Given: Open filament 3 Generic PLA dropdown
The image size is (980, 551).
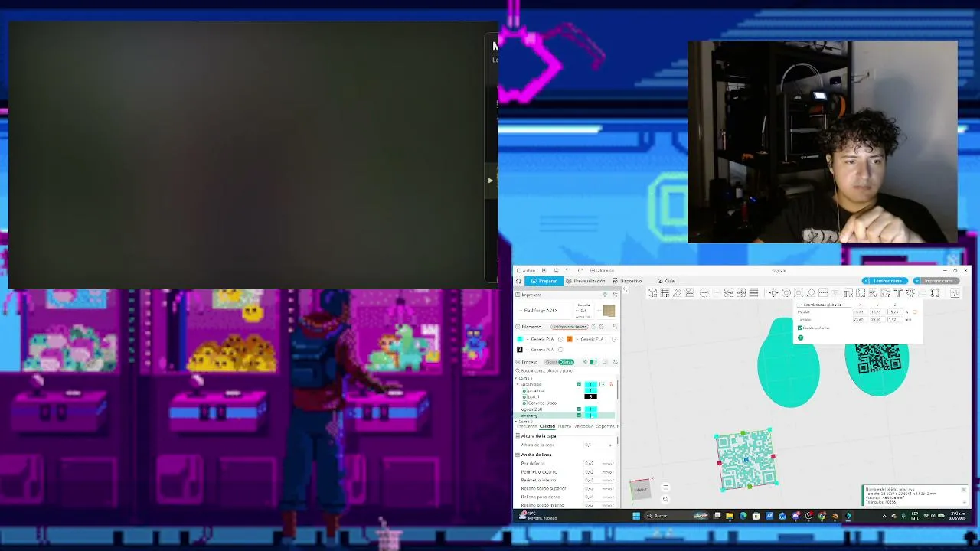Looking at the screenshot, I should tap(539, 350).
